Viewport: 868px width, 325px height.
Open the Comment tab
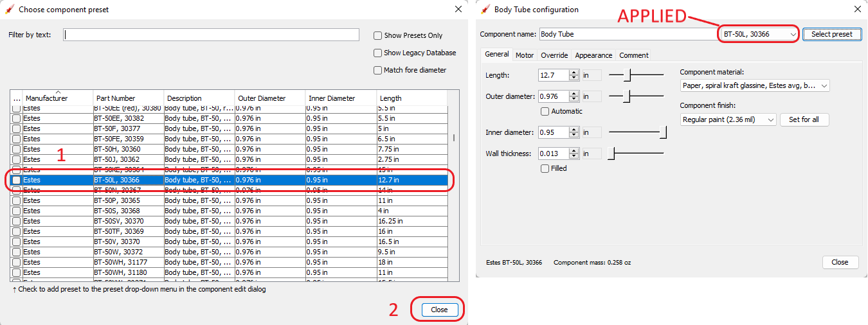click(x=634, y=56)
